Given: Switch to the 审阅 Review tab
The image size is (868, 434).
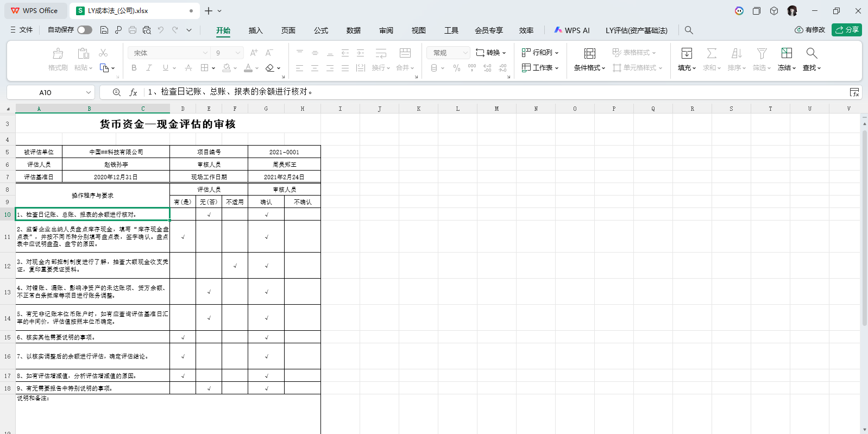Looking at the screenshot, I should click(386, 30).
